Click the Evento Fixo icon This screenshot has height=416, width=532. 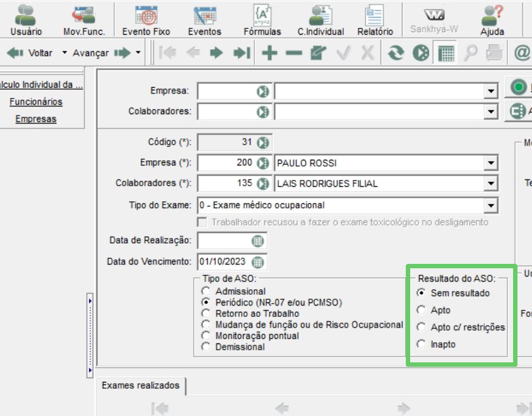pyautogui.click(x=146, y=20)
